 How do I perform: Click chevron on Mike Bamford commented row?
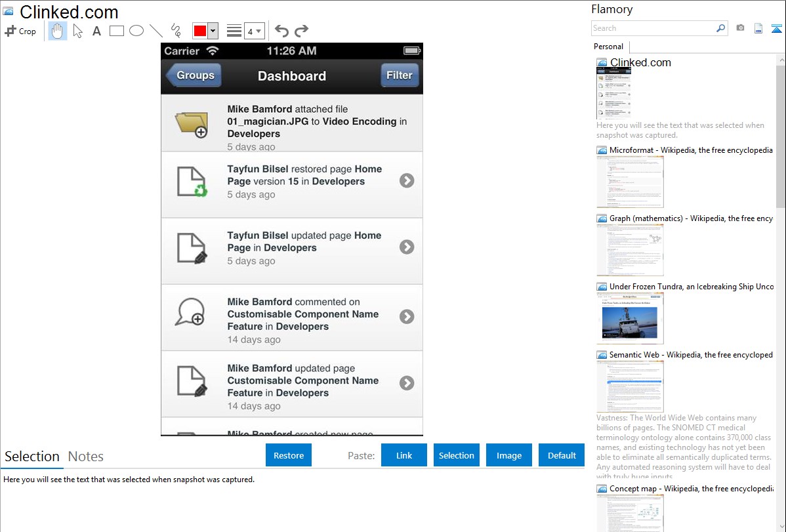pyautogui.click(x=407, y=316)
